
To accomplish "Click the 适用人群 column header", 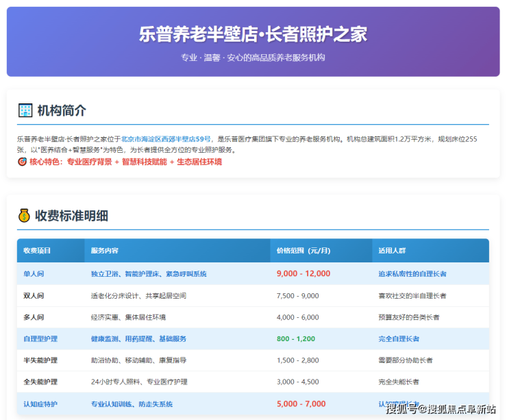I will tap(392, 251).
